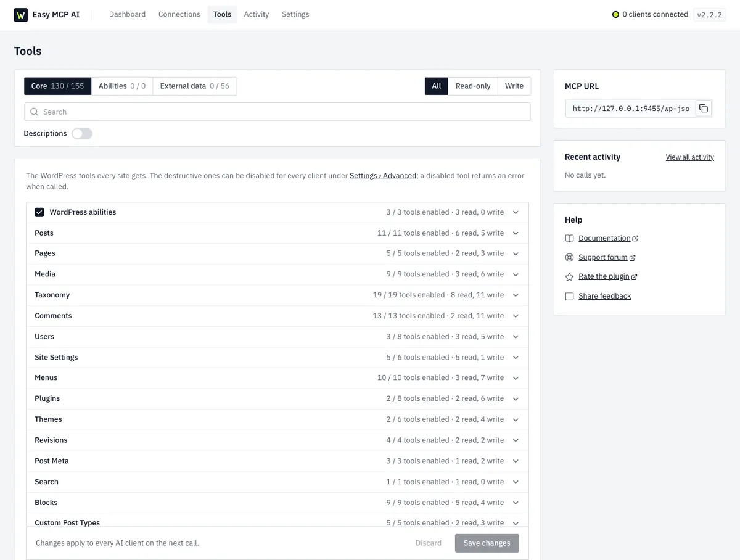Click '1 / 1 tools enabled' in Search row
Viewport: 740px width, 560px height.
click(417, 482)
